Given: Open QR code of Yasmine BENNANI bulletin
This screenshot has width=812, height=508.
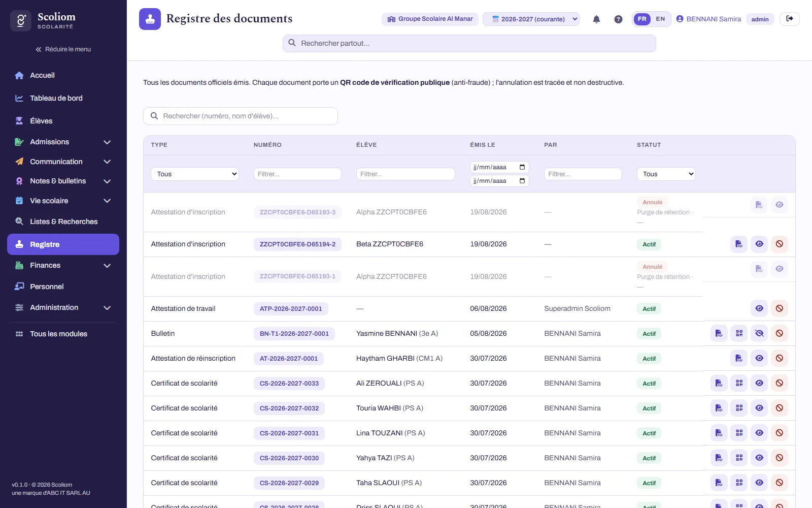Looking at the screenshot, I should click(739, 333).
